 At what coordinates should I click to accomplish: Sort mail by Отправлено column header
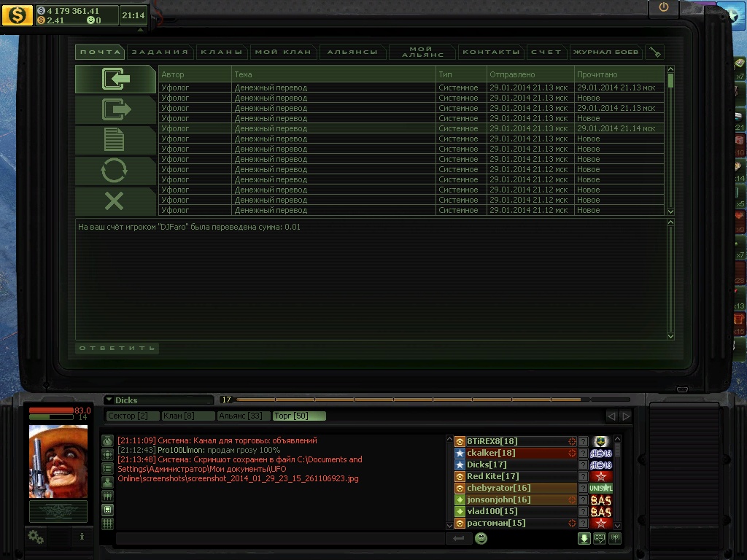coord(531,74)
